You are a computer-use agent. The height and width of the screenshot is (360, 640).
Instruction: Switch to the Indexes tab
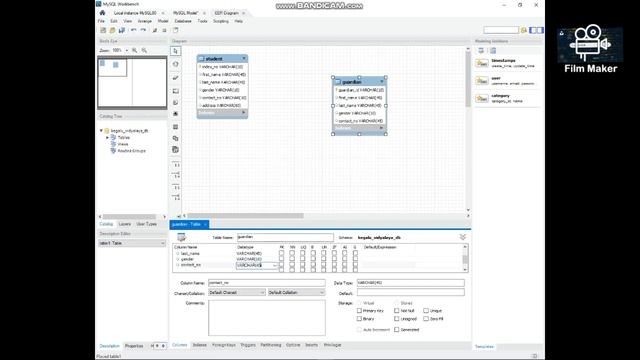click(x=200, y=345)
